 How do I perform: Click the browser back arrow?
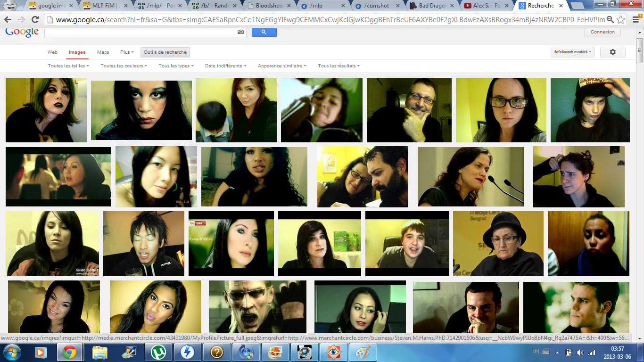tap(8, 20)
